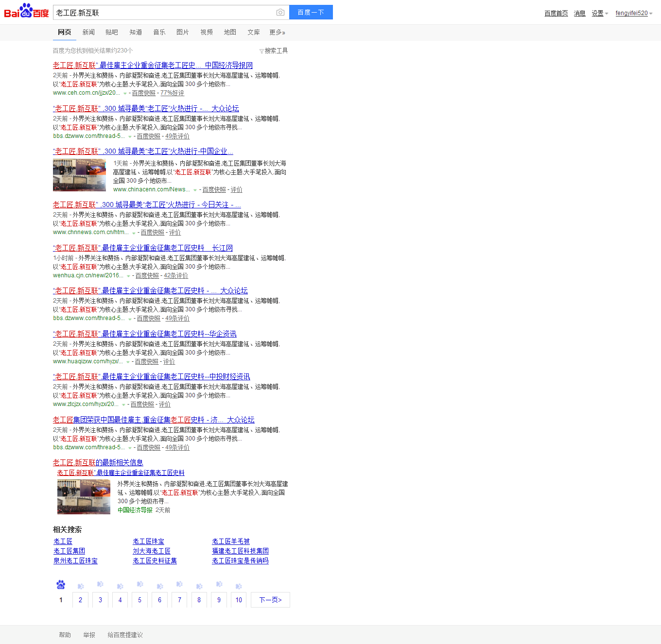Open the 给百度提建议 footer link
Viewport: 661px width, 644px height.
point(125,635)
